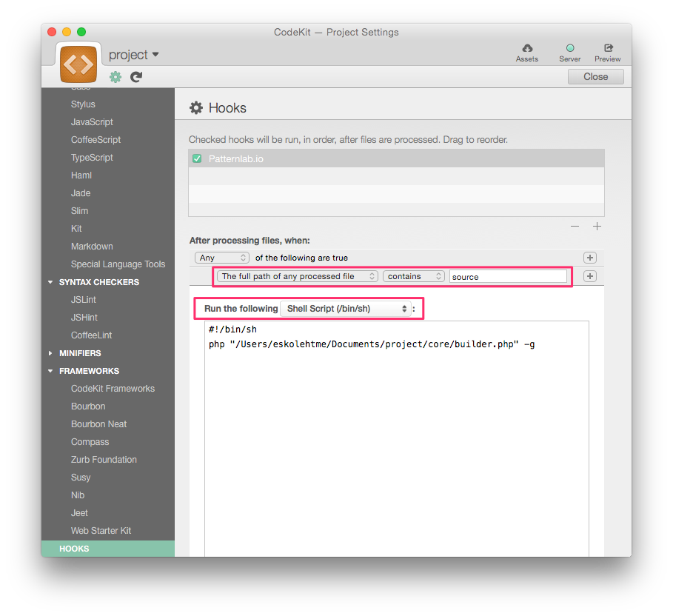673x616 pixels.
Task: Select Stylus in sidebar
Action: click(x=83, y=104)
